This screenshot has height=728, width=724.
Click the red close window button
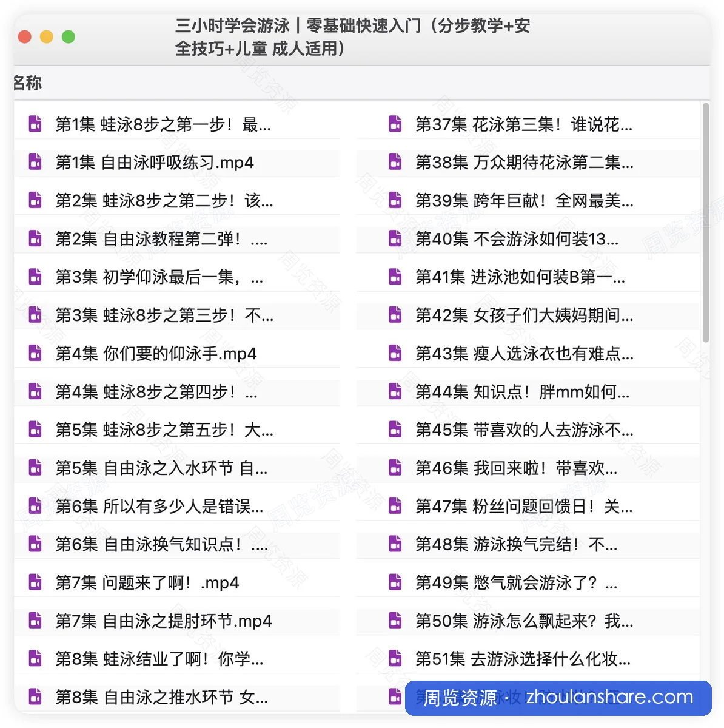25,37
